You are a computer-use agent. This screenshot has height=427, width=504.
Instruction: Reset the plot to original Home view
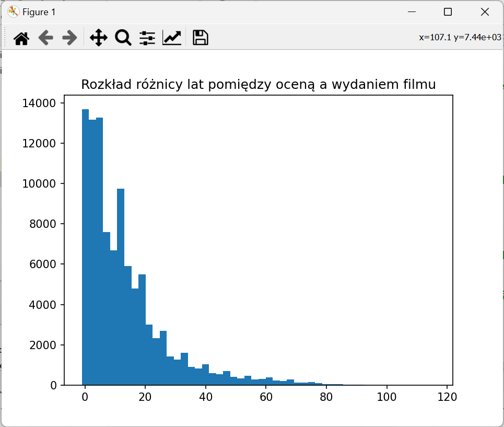coord(21,38)
